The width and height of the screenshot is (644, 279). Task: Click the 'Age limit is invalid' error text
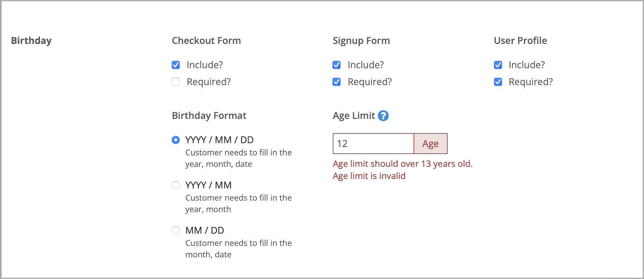coord(369,176)
